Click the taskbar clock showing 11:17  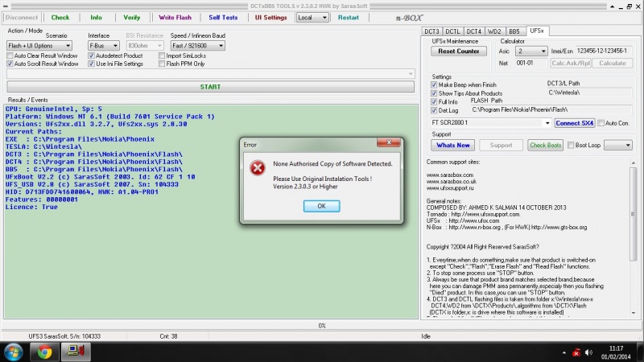point(616,352)
